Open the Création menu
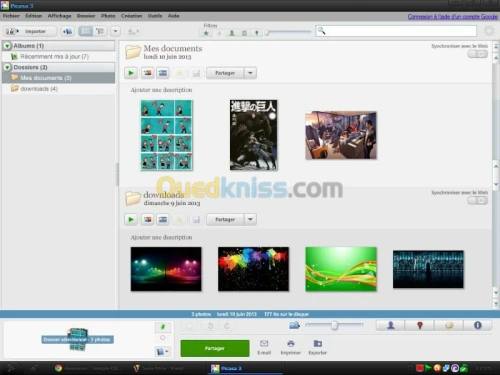Image resolution: width=500 pixels, height=375 pixels. click(131, 16)
